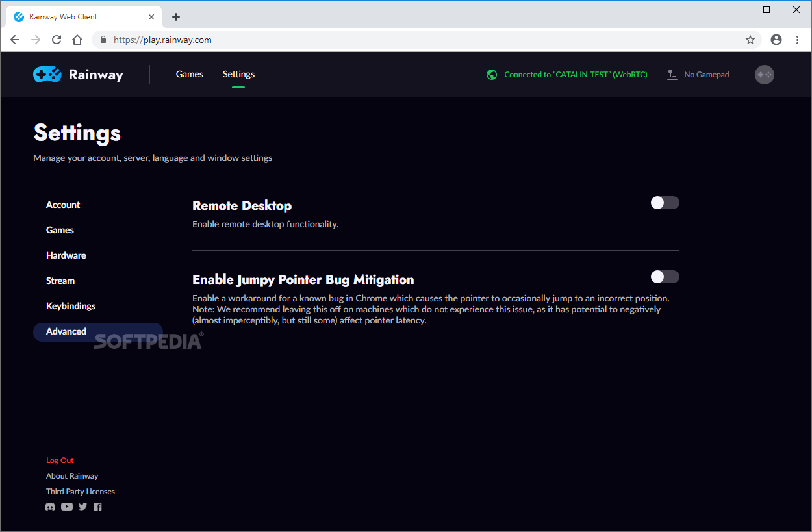This screenshot has height=532, width=812.
Task: Click the user avatar gamepad icon
Action: (x=765, y=75)
